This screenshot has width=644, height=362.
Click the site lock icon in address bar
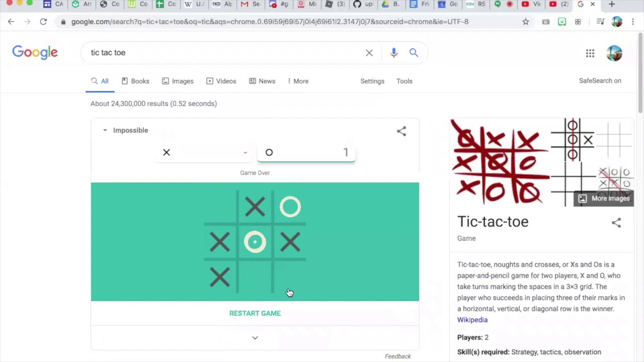63,22
